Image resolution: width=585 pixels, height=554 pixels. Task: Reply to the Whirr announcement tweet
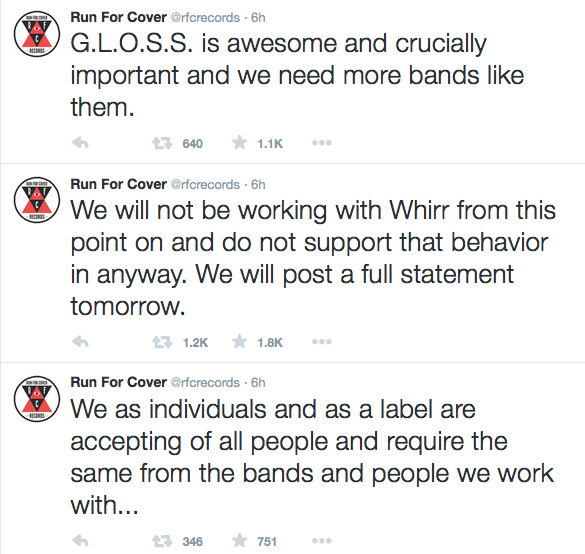pos(80,341)
